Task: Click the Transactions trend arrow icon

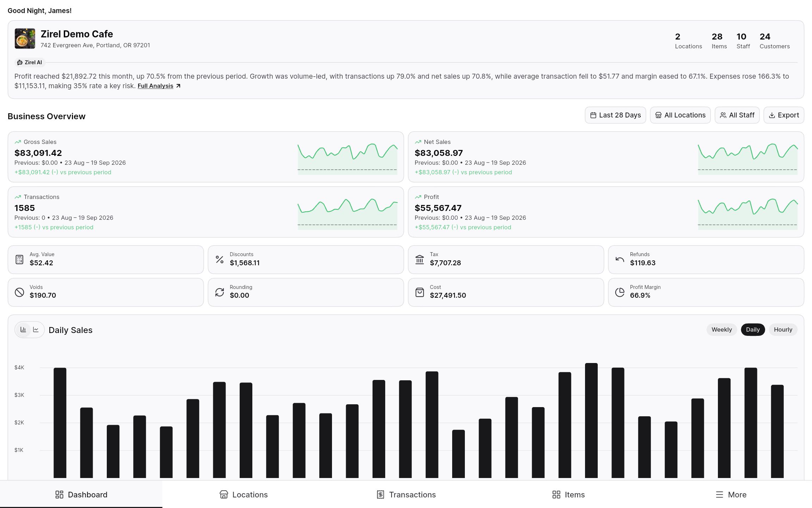Action: tap(18, 197)
